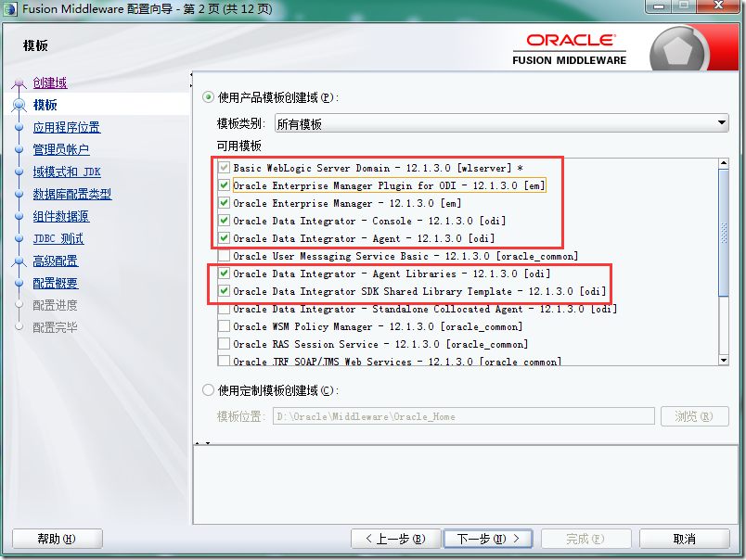Click the 模板位置 path input field
The height and width of the screenshot is (560, 746).
click(x=464, y=416)
